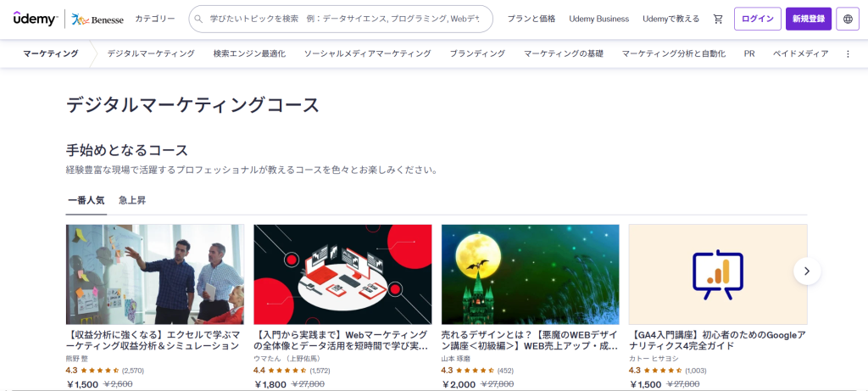Image resolution: width=868 pixels, height=391 pixels.
Task: Open the GA4入門講座 course thumbnail
Action: click(x=718, y=274)
